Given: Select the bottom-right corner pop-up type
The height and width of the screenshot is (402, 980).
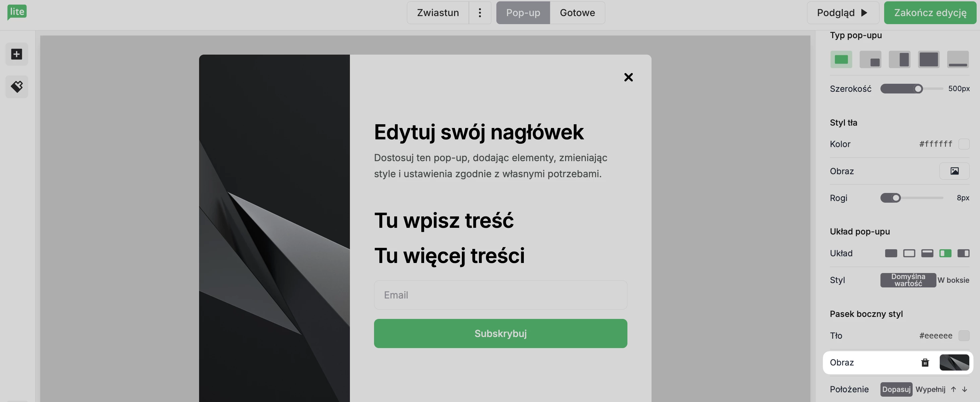Looking at the screenshot, I should coord(870,60).
